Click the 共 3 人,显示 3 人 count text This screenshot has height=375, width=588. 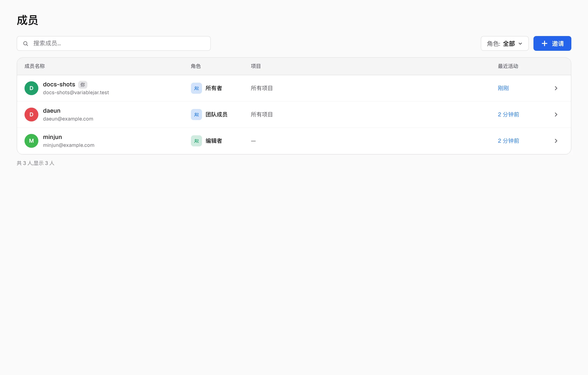(36, 163)
